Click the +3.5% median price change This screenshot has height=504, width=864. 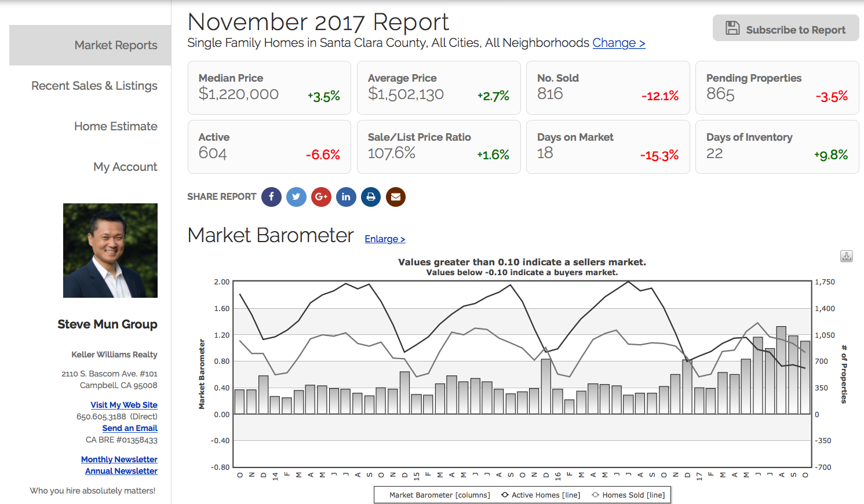click(324, 96)
